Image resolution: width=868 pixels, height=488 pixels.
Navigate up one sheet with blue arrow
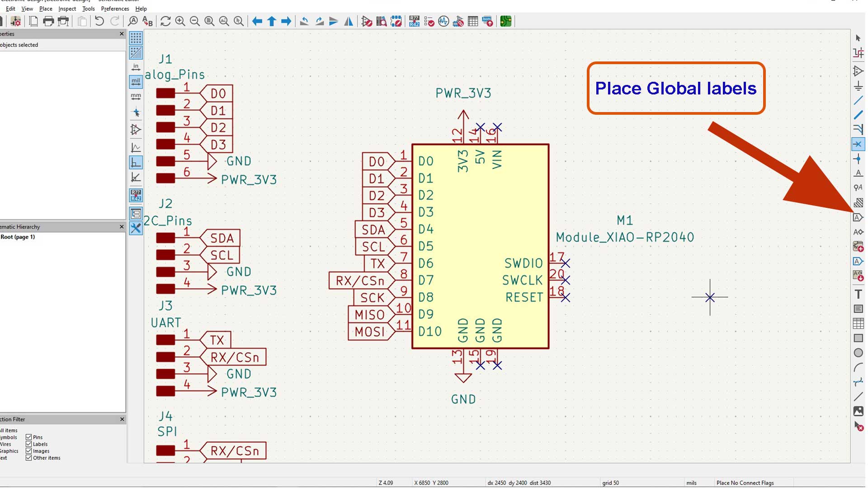pyautogui.click(x=272, y=21)
